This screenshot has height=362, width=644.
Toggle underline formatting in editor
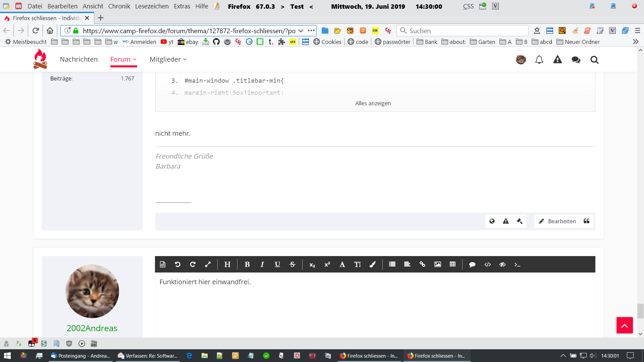click(277, 264)
